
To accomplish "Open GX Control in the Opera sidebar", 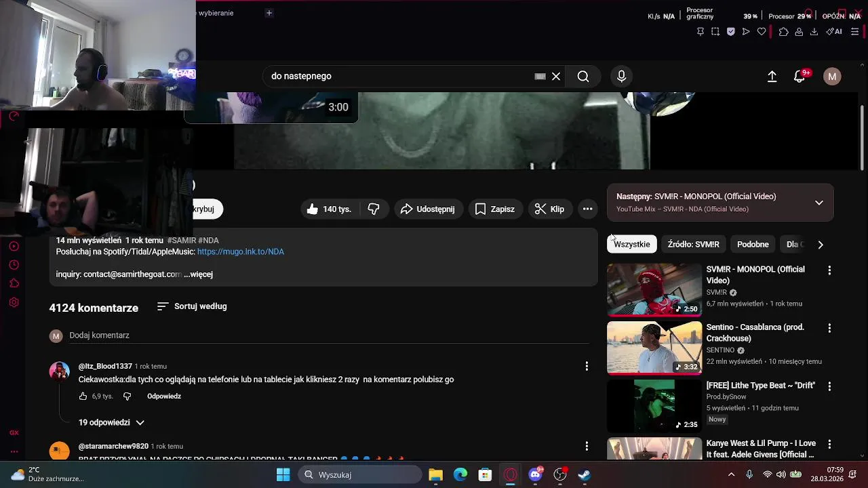I will (x=14, y=432).
